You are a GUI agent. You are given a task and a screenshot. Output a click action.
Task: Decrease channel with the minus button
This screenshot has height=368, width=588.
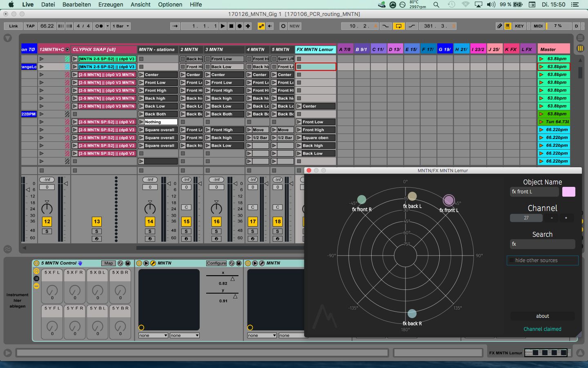click(x=552, y=218)
